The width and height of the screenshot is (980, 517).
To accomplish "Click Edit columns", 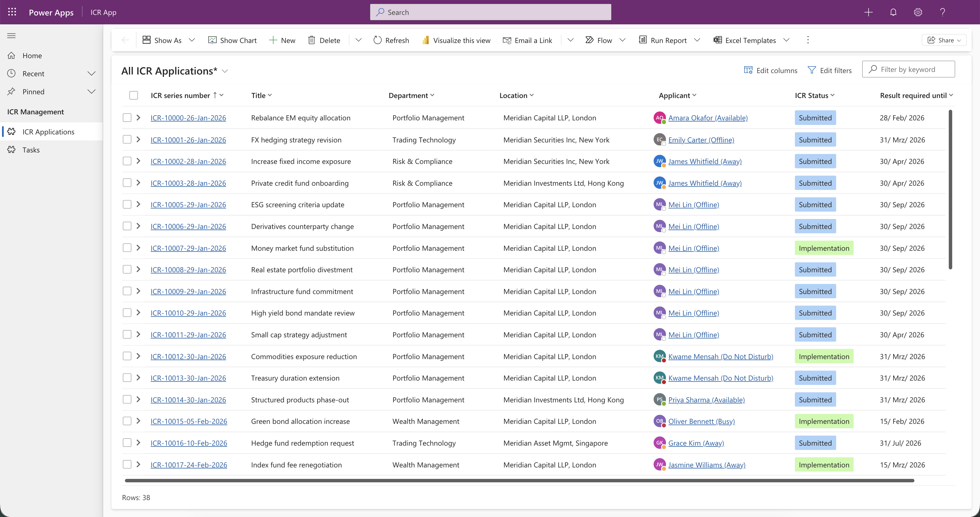I will coord(770,70).
